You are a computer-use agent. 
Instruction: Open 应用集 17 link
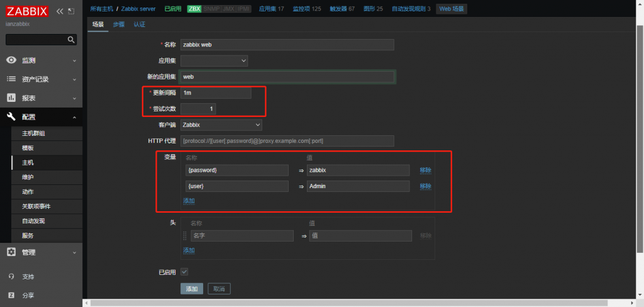[x=272, y=9]
